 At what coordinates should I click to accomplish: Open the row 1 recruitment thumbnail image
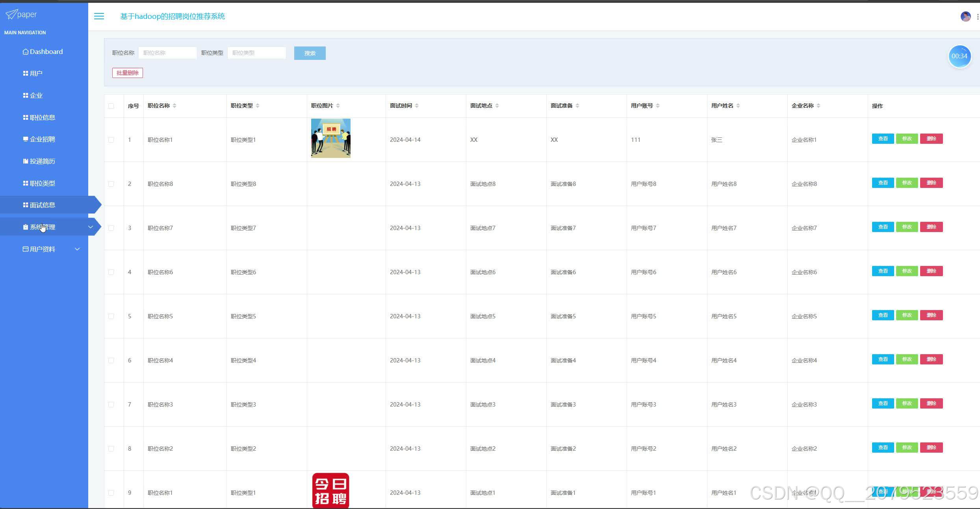tap(330, 138)
